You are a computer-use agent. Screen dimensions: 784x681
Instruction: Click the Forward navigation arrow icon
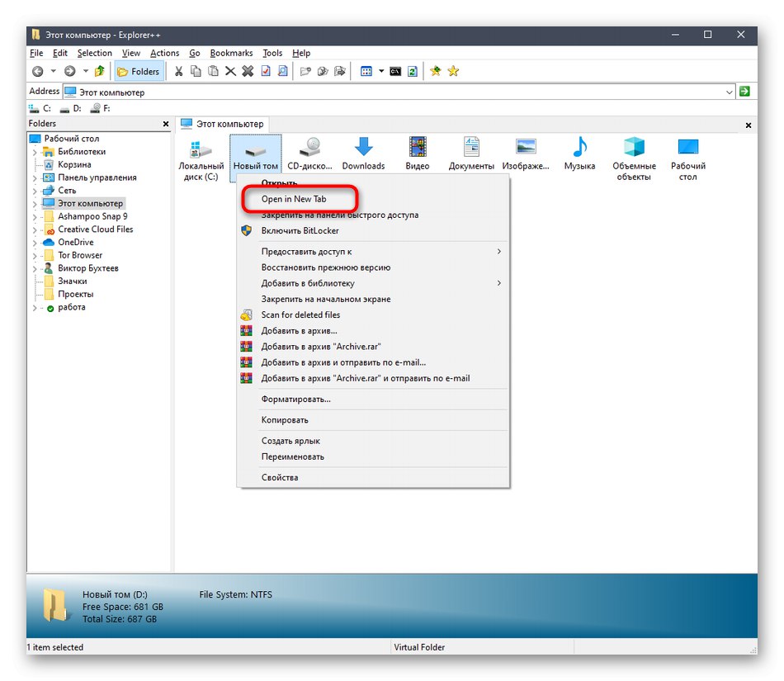[70, 71]
